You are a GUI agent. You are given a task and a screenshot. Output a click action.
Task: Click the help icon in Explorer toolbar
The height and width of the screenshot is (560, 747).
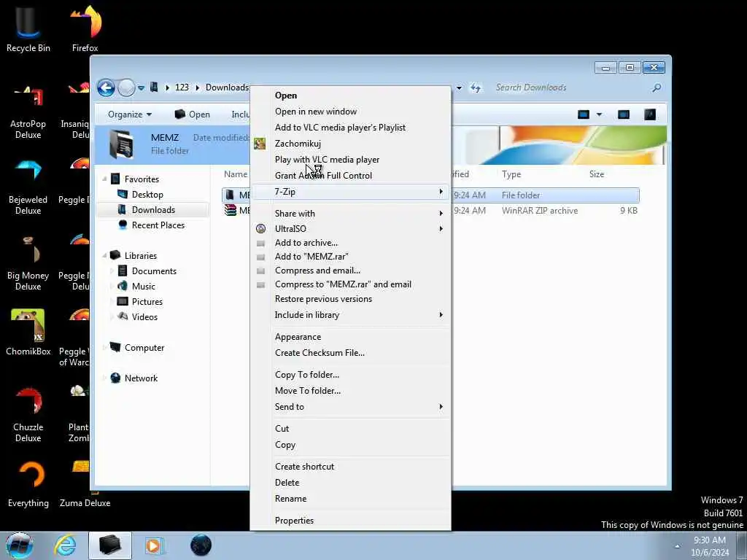point(650,114)
